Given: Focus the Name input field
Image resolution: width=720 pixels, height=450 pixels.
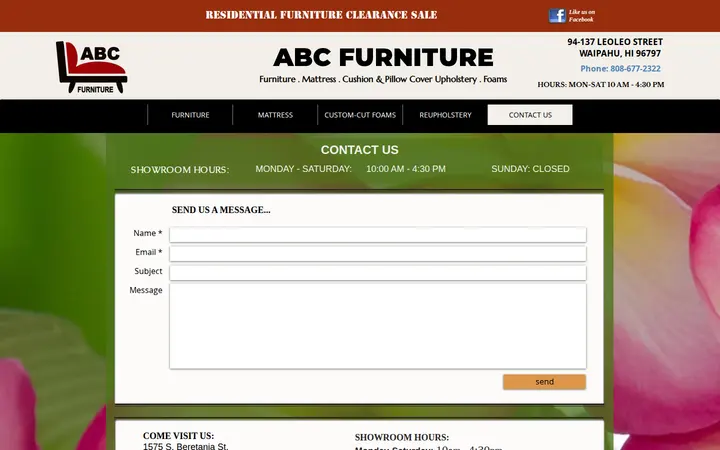Looking at the screenshot, I should 377,235.
